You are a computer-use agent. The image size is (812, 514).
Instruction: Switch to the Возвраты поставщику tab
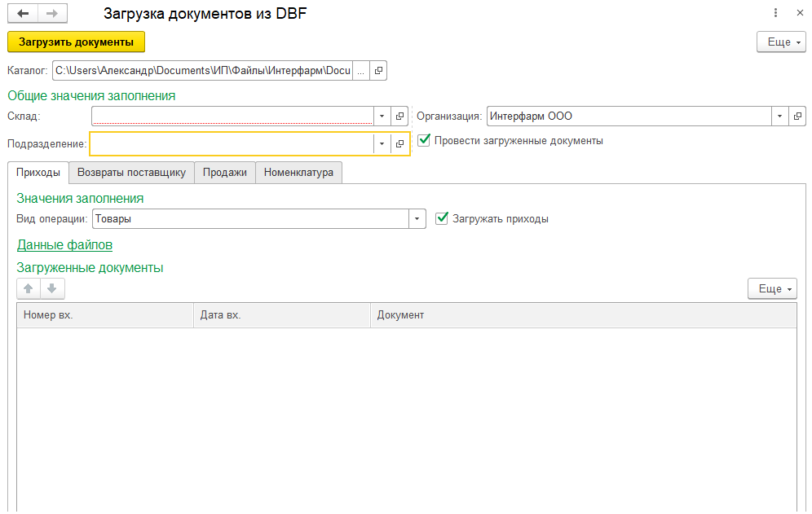point(131,173)
